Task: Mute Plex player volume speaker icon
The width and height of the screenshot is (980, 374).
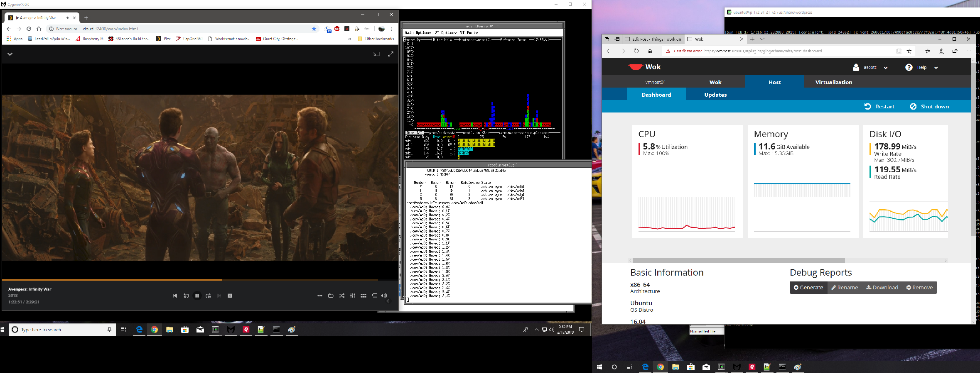Action: point(384,296)
